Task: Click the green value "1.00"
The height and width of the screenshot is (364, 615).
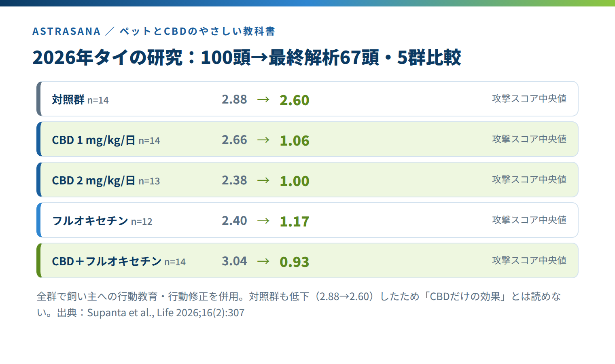Action: pos(295,181)
